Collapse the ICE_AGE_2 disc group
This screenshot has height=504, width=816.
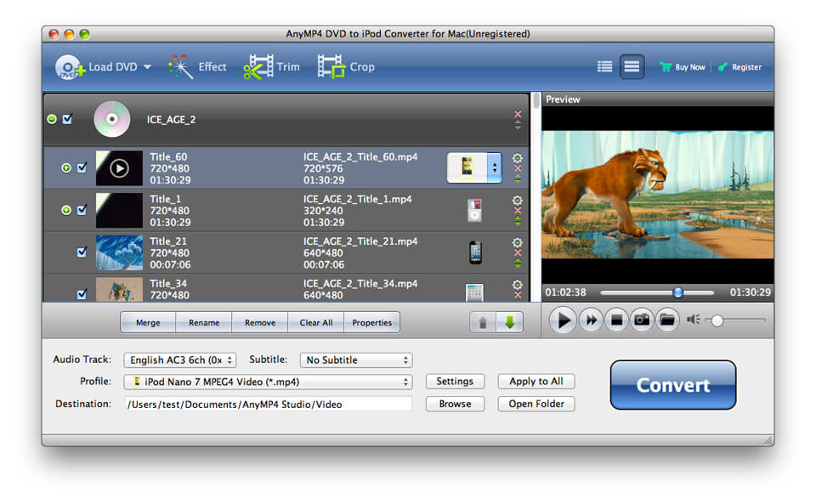coord(52,119)
